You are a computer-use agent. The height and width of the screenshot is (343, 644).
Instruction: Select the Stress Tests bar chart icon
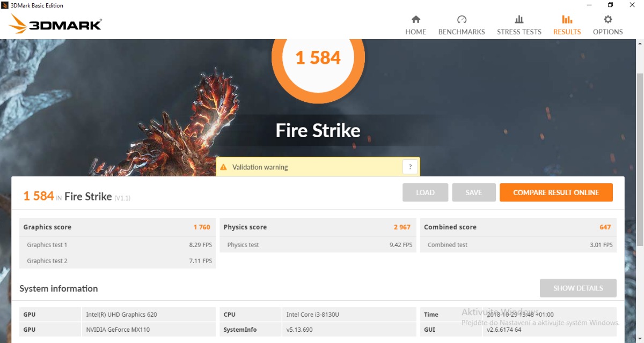519,20
